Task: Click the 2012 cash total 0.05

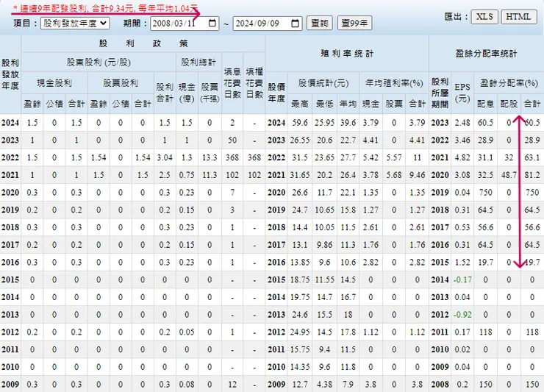Action: 187,332
